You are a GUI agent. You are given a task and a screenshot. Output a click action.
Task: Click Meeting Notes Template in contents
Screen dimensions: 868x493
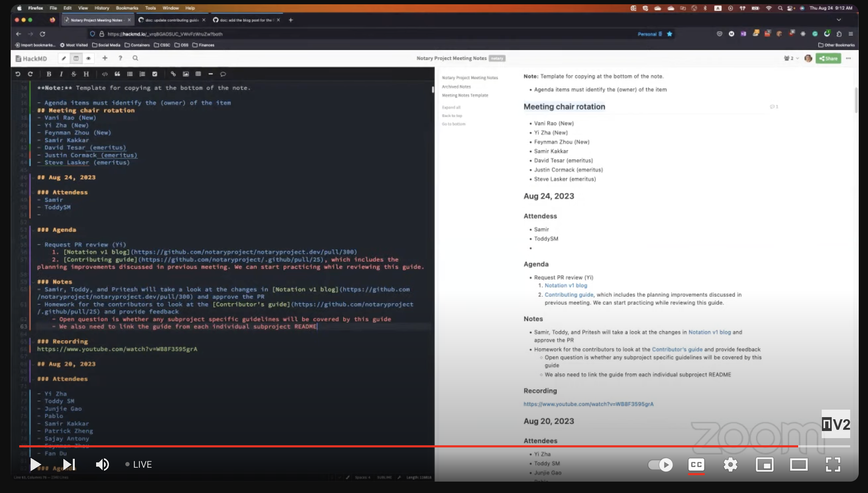pyautogui.click(x=465, y=95)
